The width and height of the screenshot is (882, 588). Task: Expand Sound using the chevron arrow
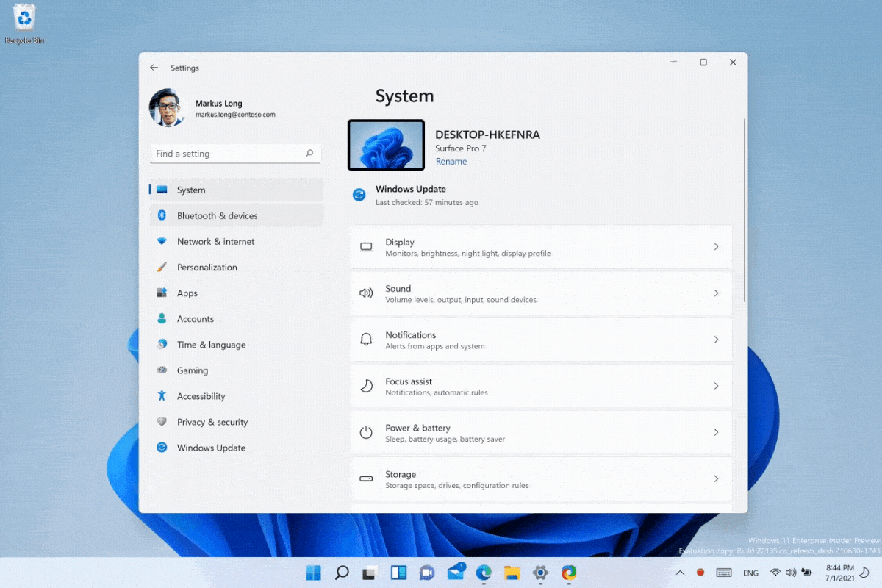[x=716, y=293]
